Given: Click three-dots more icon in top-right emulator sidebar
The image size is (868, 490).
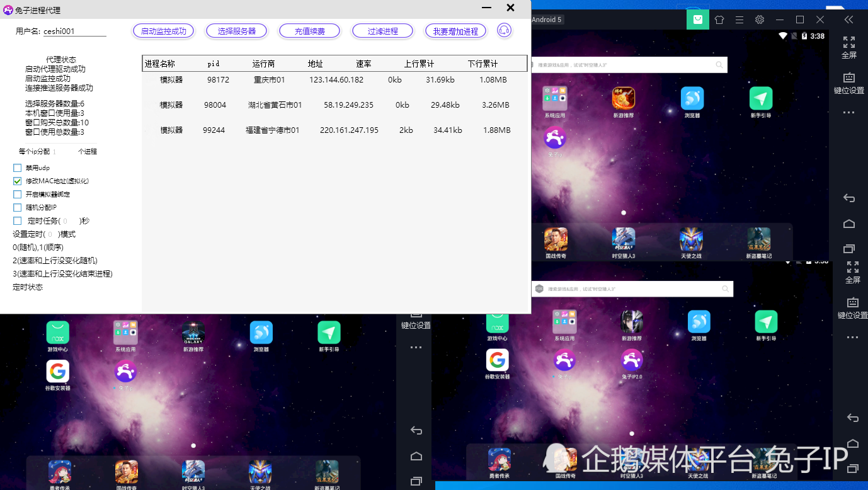Looking at the screenshot, I should tap(849, 113).
